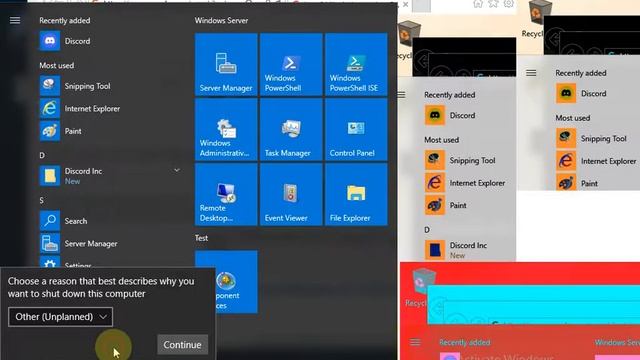Click Most used heading in dark menu
The image size is (640, 360).
[57, 65]
